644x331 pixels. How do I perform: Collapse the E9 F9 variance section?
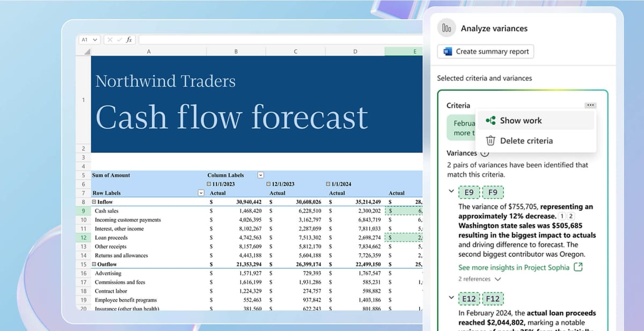click(450, 192)
